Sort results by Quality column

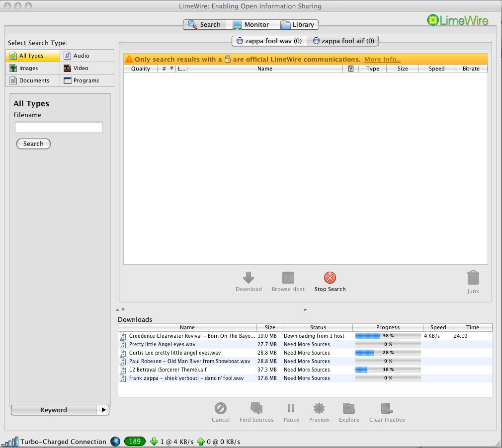pyautogui.click(x=140, y=69)
